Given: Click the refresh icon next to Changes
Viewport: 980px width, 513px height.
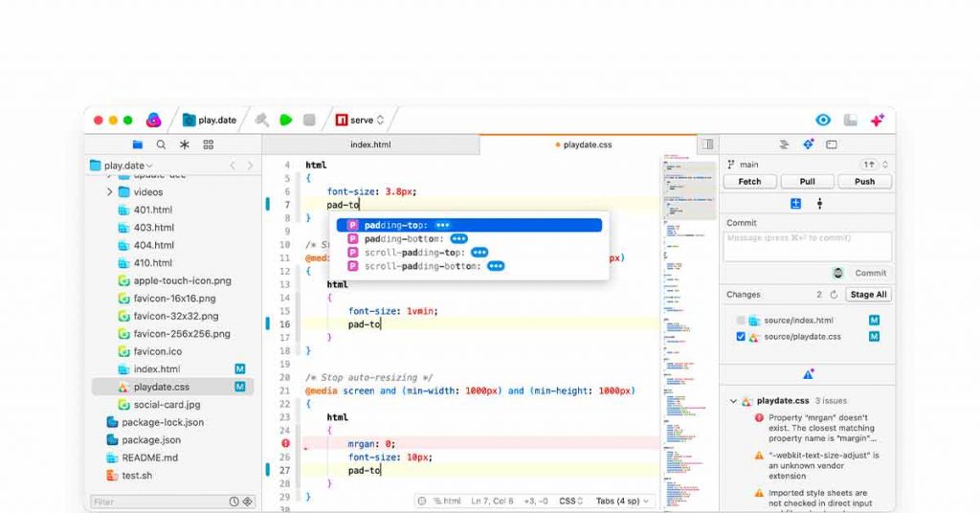Looking at the screenshot, I should pos(834,295).
